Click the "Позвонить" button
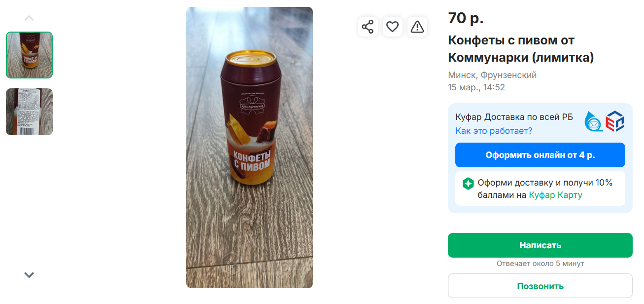Screen dimensions: 644x304 click(x=540, y=286)
